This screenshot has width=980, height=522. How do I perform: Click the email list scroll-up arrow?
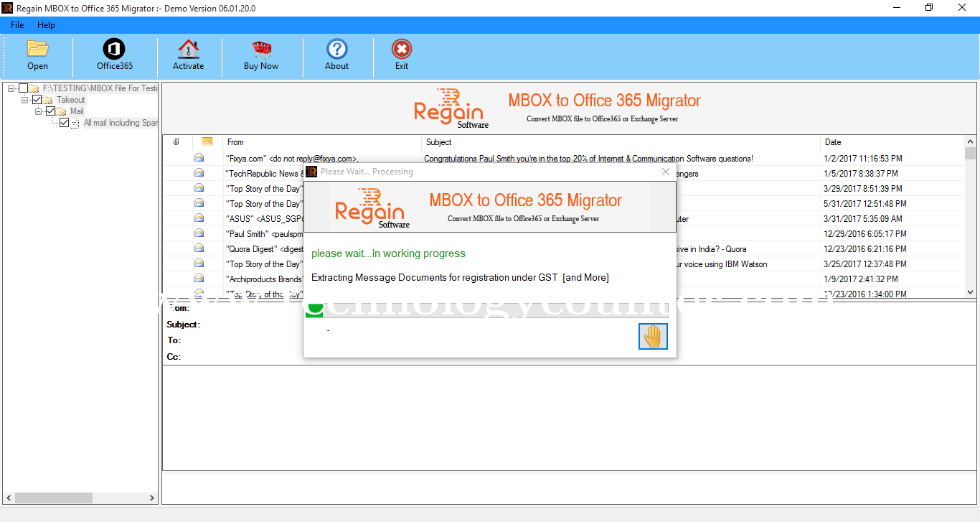(971, 141)
